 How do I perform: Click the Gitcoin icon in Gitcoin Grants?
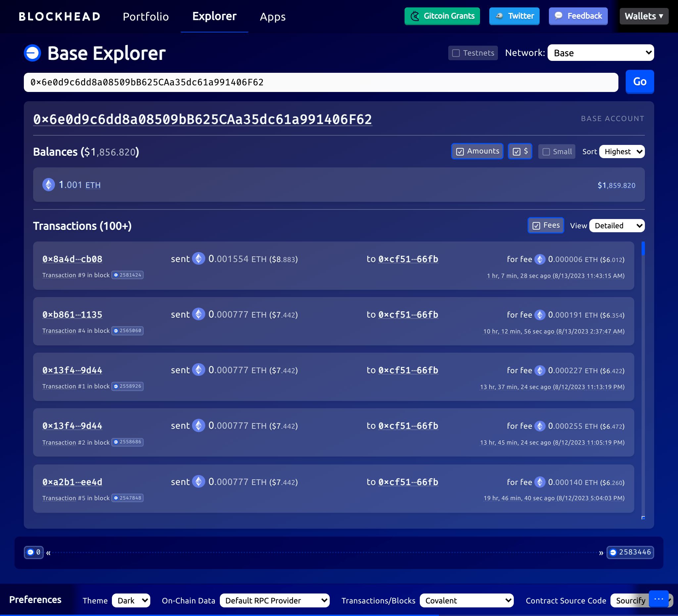point(415,16)
